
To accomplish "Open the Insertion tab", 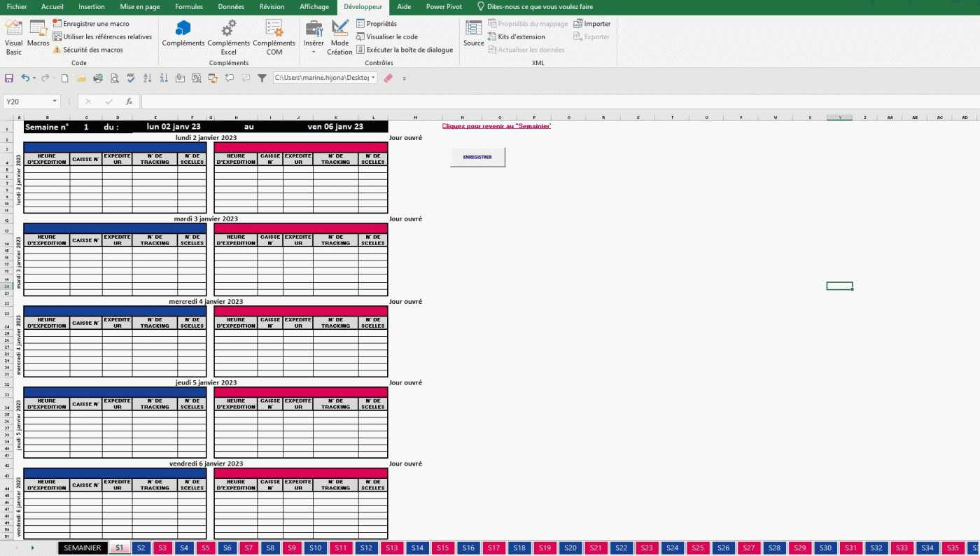I will point(92,7).
